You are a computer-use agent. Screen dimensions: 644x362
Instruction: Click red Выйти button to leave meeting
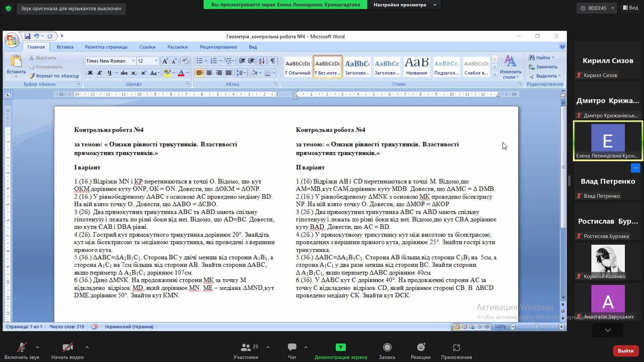626,351
